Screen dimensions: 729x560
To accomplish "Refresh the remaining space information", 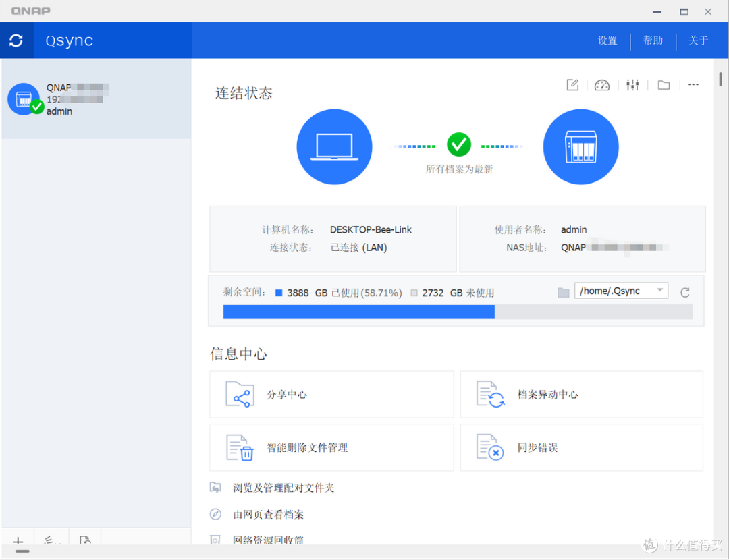I will click(685, 293).
